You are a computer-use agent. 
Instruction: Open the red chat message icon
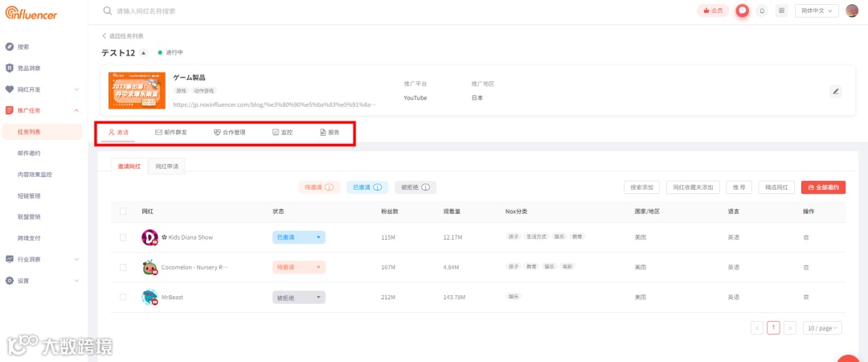click(x=743, y=10)
